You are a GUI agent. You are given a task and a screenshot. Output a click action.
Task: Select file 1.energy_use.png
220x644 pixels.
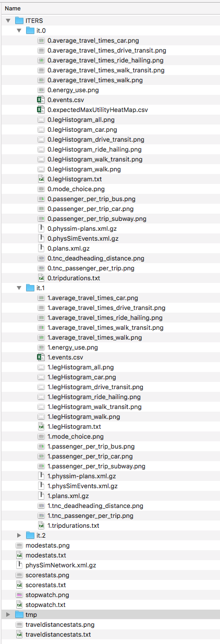click(72, 348)
